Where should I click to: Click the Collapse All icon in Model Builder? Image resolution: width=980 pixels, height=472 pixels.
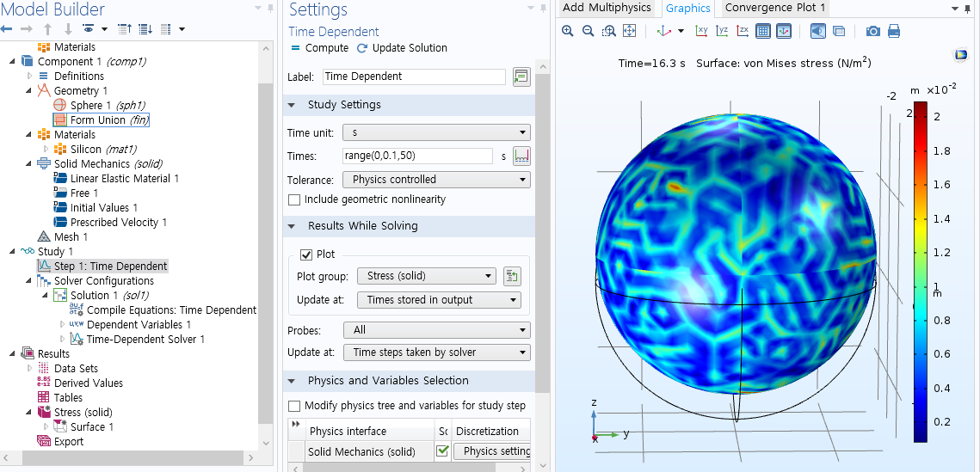[x=125, y=29]
